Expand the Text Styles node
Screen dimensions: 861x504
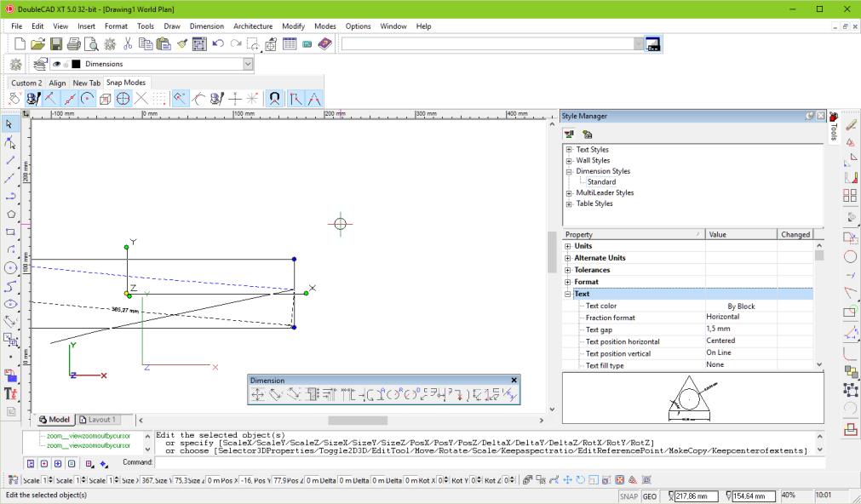tap(570, 150)
